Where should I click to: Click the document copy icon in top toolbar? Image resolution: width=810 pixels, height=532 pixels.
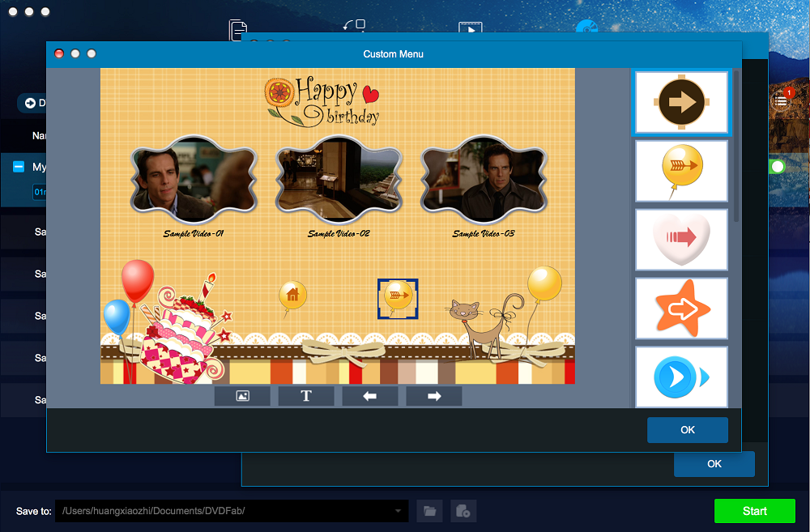[238, 30]
